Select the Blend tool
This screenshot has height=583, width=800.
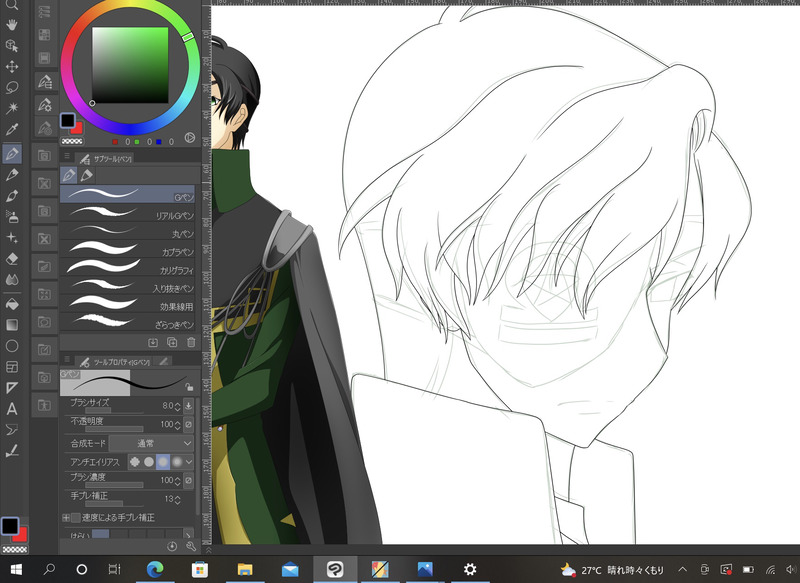[12, 280]
